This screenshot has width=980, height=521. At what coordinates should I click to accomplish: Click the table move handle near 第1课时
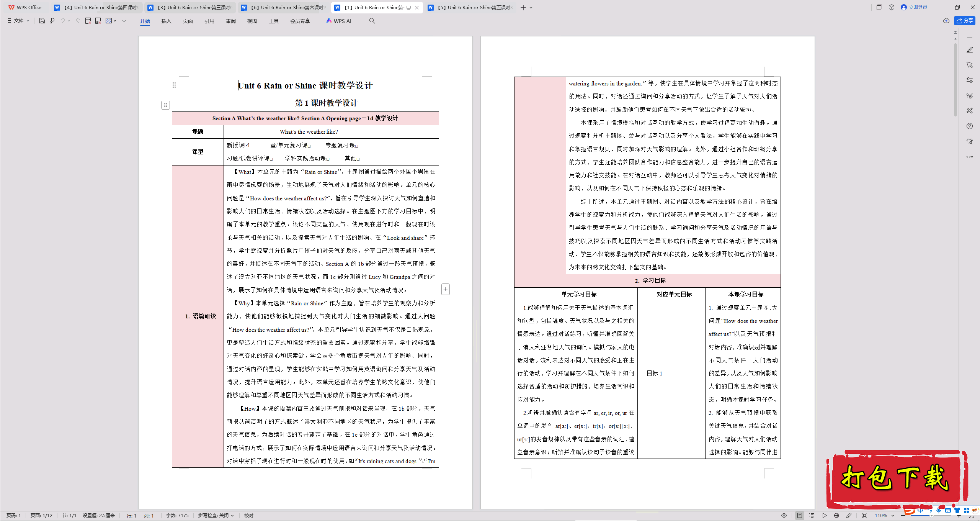tap(165, 105)
